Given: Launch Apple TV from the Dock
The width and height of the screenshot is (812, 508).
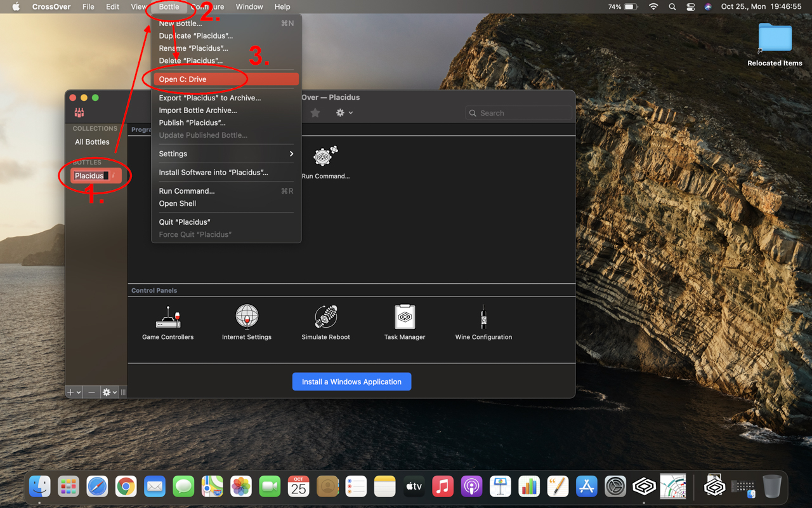Looking at the screenshot, I should click(414, 487).
